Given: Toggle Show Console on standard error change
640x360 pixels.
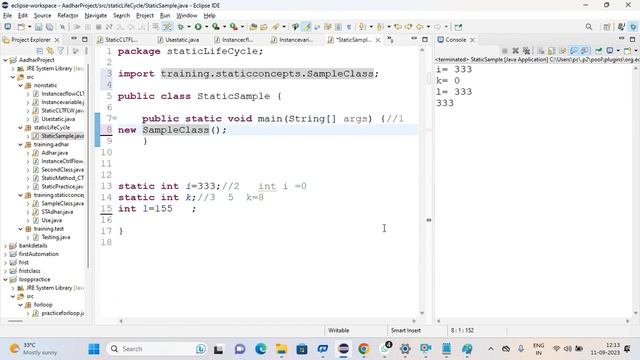Looking at the screenshot, I should tap(584, 51).
